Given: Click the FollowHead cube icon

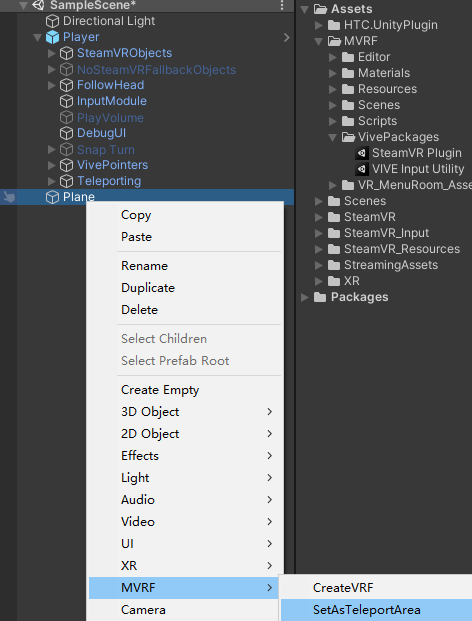Looking at the screenshot, I should [x=66, y=85].
